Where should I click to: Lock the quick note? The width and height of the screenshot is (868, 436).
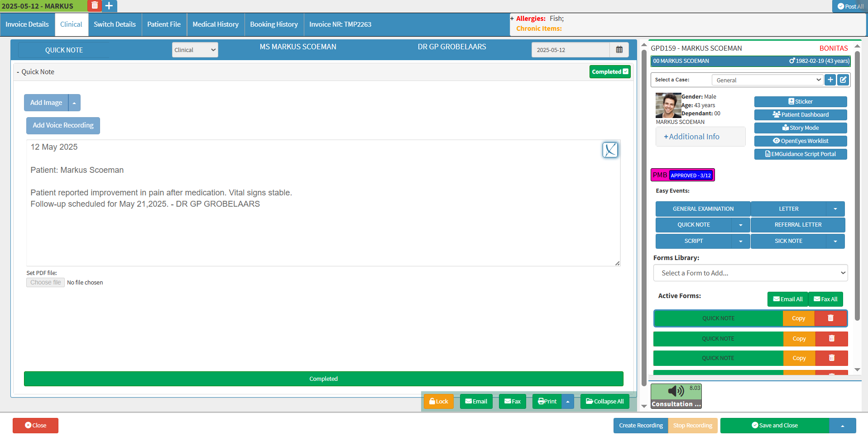tap(438, 401)
